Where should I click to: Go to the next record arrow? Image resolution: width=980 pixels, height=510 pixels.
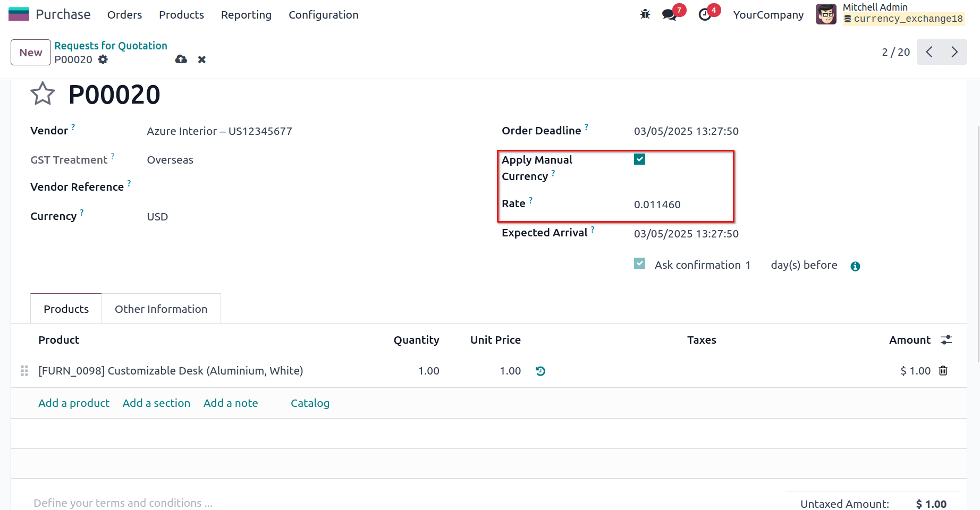[954, 52]
